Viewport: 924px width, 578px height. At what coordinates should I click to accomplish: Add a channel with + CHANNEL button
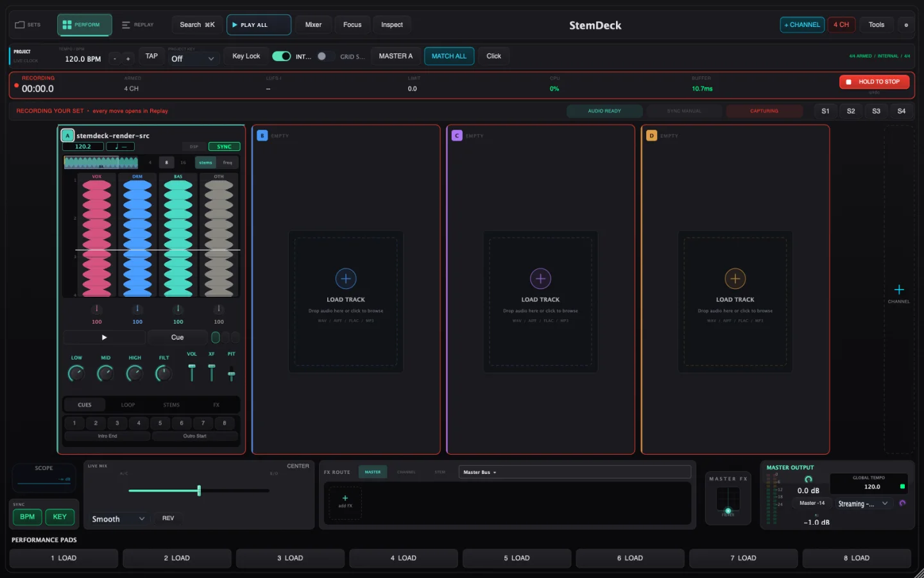tap(802, 25)
